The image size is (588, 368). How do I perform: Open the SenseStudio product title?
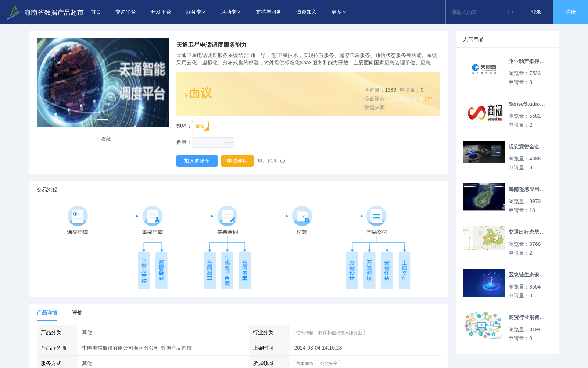coord(527,104)
